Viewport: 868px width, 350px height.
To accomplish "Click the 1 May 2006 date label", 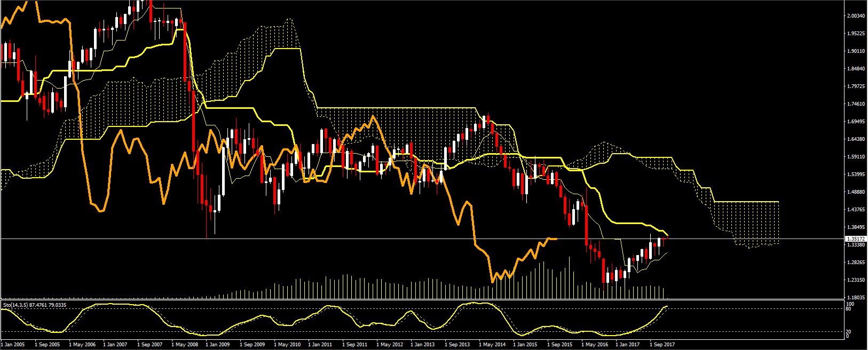I will coord(81,345).
